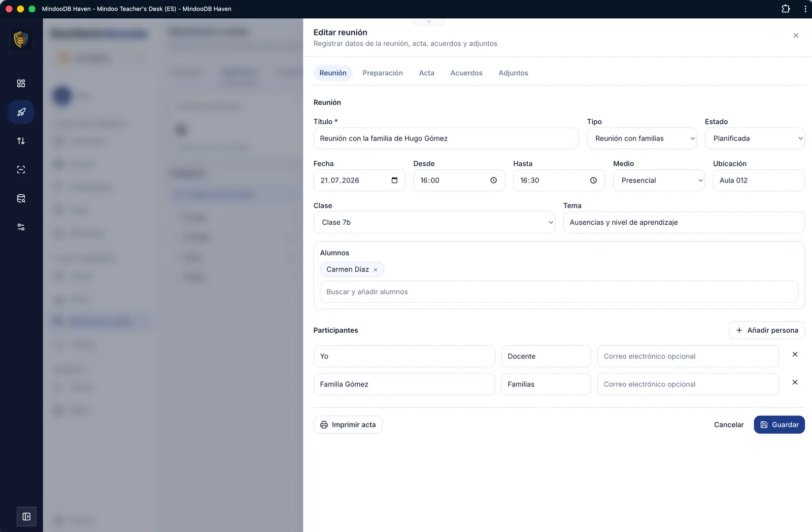Click the scan frame icon in sidebar
Screen dimensions: 812x532
point(21,169)
